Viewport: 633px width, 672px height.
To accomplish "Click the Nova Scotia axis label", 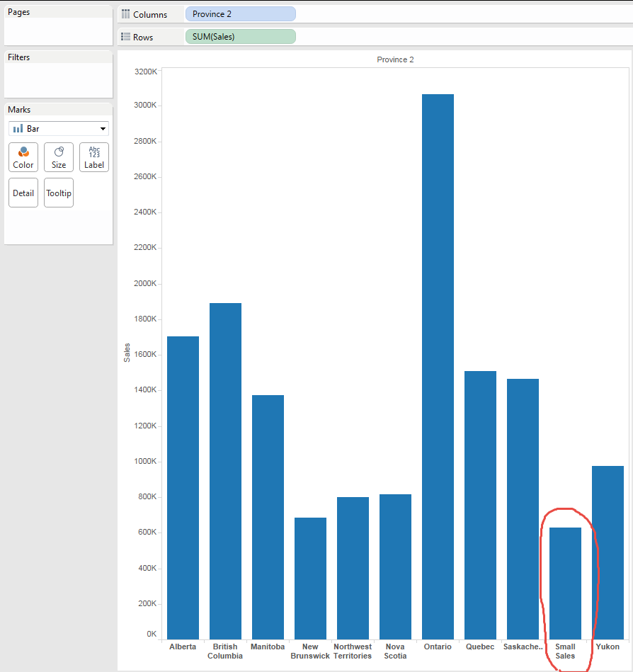I will click(x=395, y=651).
